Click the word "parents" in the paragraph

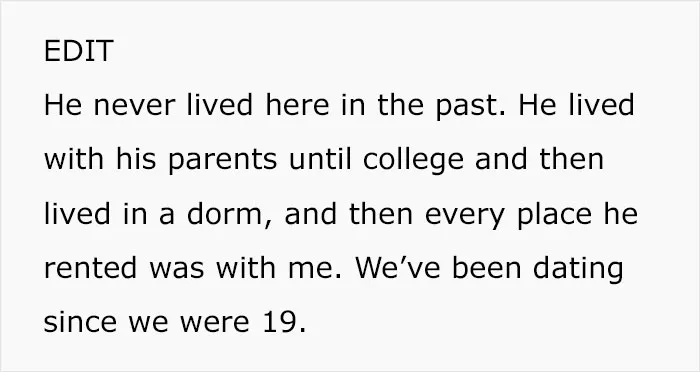pyautogui.click(x=222, y=161)
